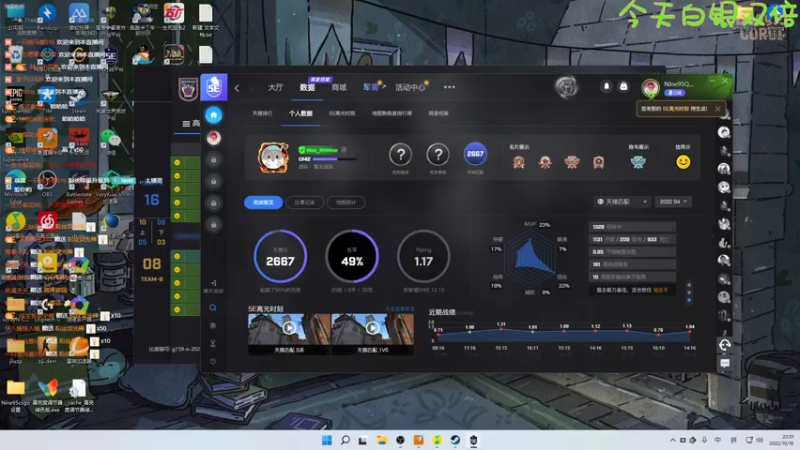Image resolution: width=800 pixels, height=450 pixels.
Task: Click the second question-mark rank circle
Action: coord(438,154)
